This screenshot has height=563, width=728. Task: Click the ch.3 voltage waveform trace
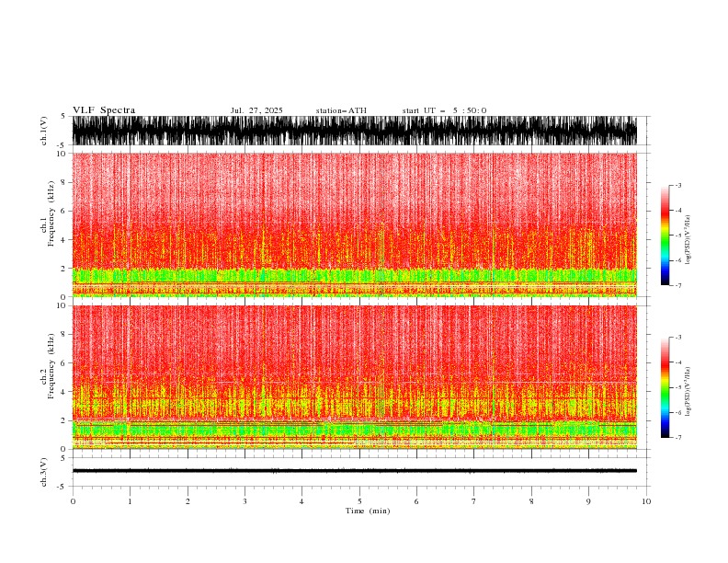pyautogui.click(x=354, y=471)
